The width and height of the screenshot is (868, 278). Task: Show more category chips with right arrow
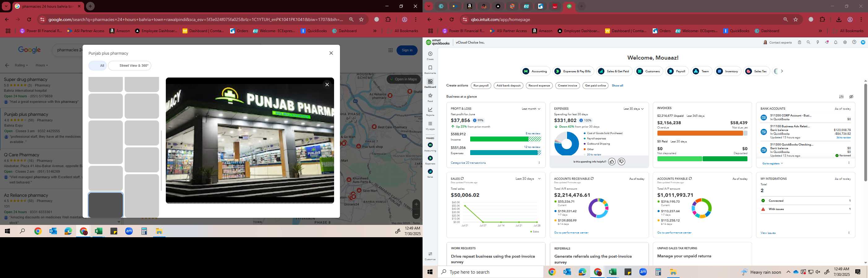point(782,71)
